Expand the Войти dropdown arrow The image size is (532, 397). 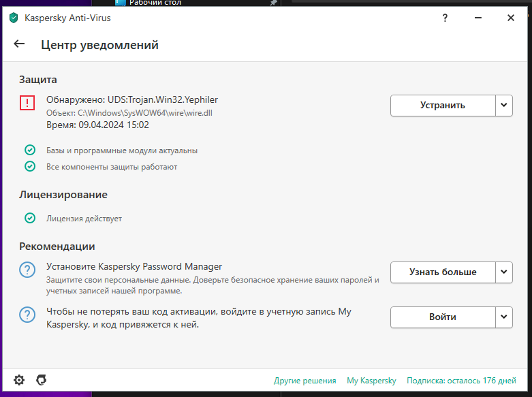pos(504,317)
